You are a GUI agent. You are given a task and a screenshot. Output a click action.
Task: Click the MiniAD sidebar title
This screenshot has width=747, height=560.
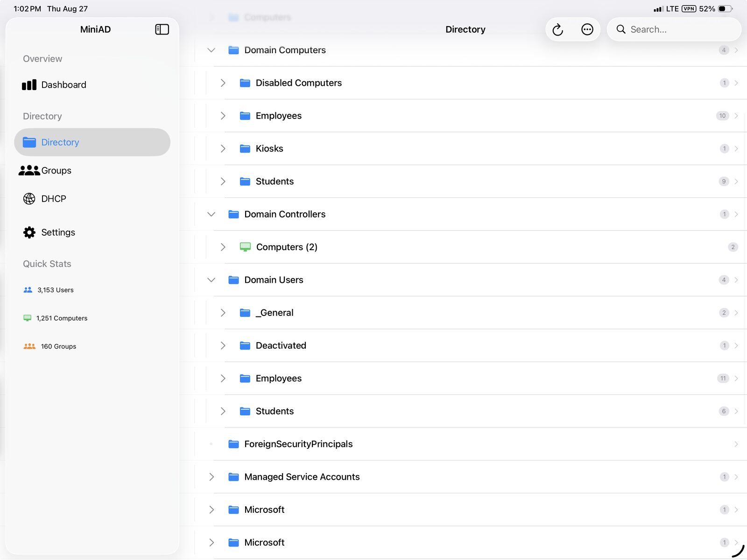point(95,29)
